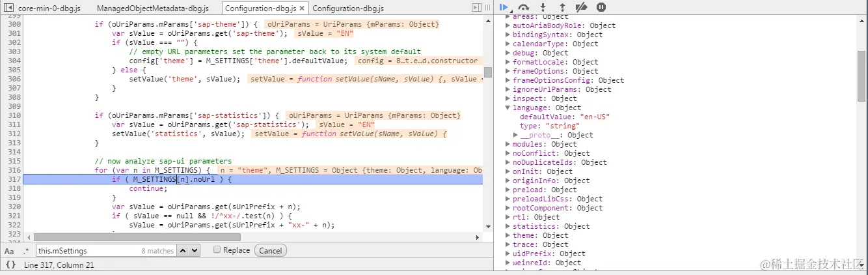Step out of current function
868x275 pixels.
[x=562, y=7]
